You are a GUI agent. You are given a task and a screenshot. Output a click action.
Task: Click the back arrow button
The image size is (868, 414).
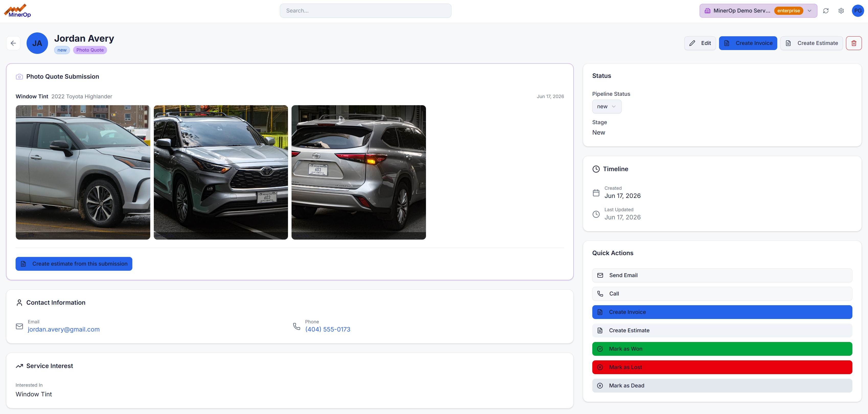[x=13, y=43]
